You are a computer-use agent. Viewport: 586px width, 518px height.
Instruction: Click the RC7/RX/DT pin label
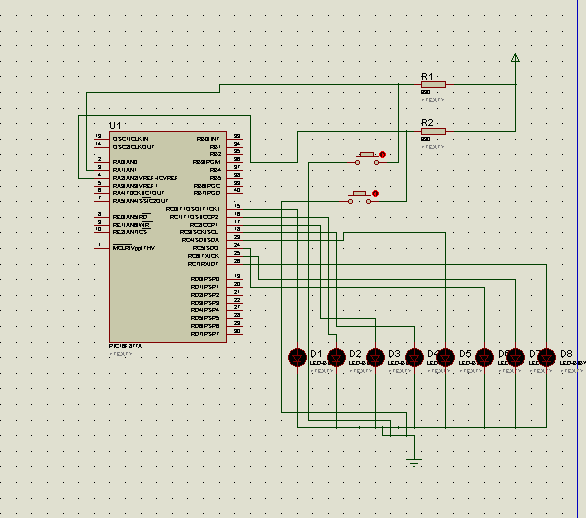click(x=203, y=264)
